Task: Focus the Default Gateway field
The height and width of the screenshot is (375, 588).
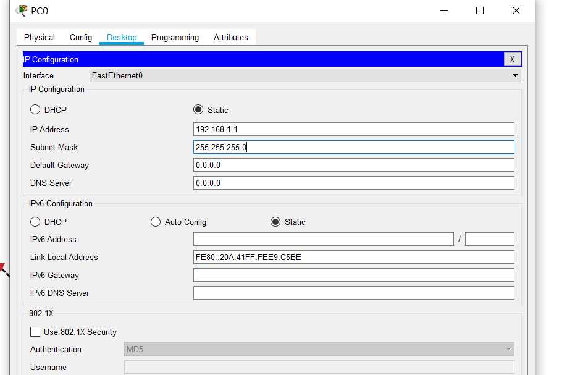Action: [354, 165]
